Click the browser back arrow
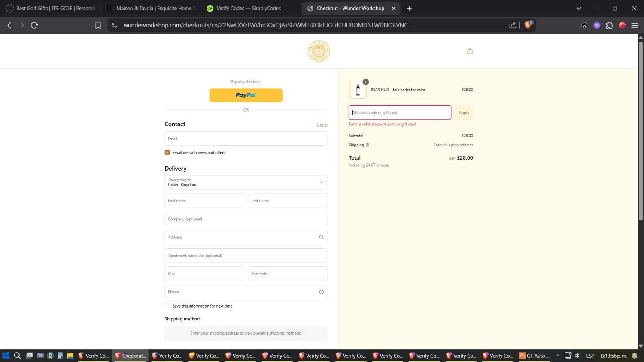 pyautogui.click(x=9, y=25)
